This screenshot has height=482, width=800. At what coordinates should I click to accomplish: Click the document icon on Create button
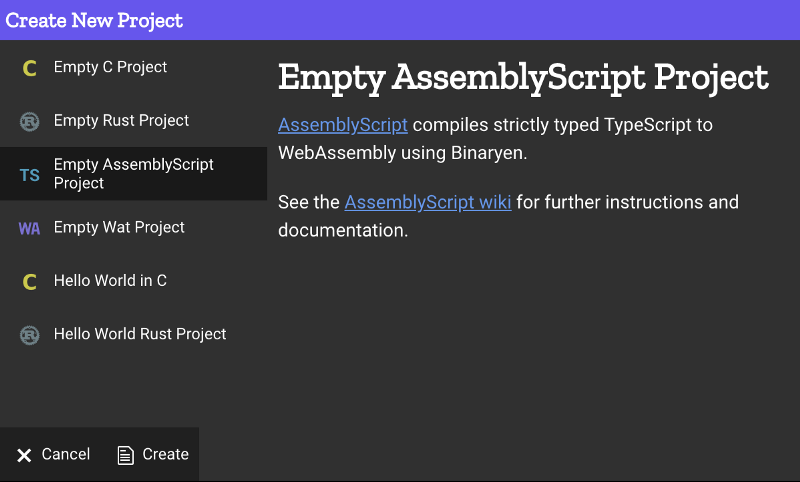click(x=126, y=455)
